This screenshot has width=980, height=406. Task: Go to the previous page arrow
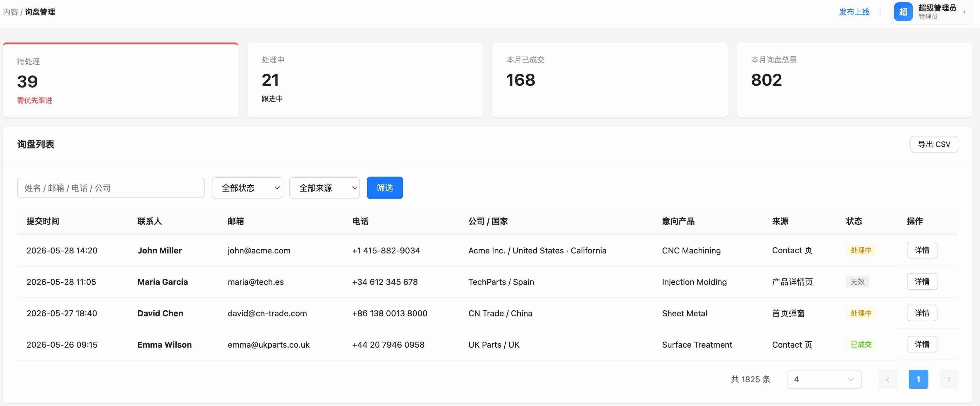[x=888, y=379]
